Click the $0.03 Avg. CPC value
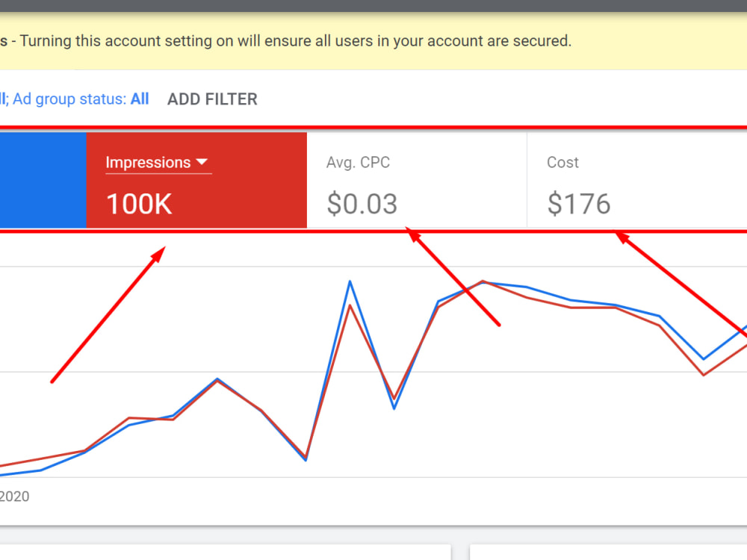Viewport: 747px width, 560px height. click(362, 204)
